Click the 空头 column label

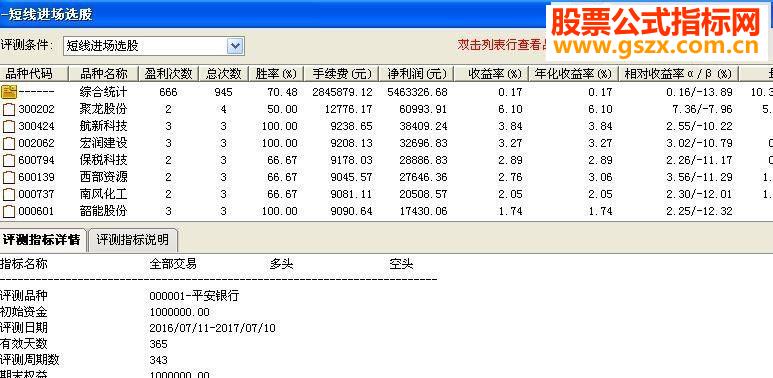tap(401, 264)
